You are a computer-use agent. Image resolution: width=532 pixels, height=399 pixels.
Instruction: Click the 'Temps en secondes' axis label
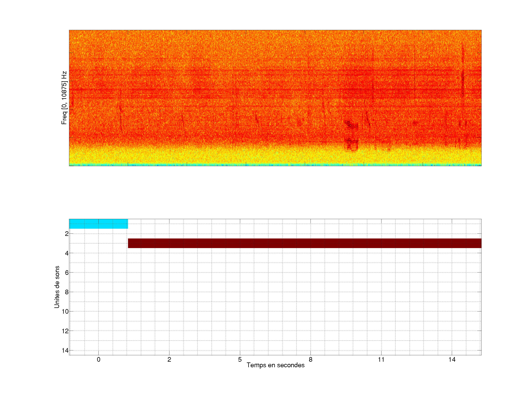tap(275, 365)
